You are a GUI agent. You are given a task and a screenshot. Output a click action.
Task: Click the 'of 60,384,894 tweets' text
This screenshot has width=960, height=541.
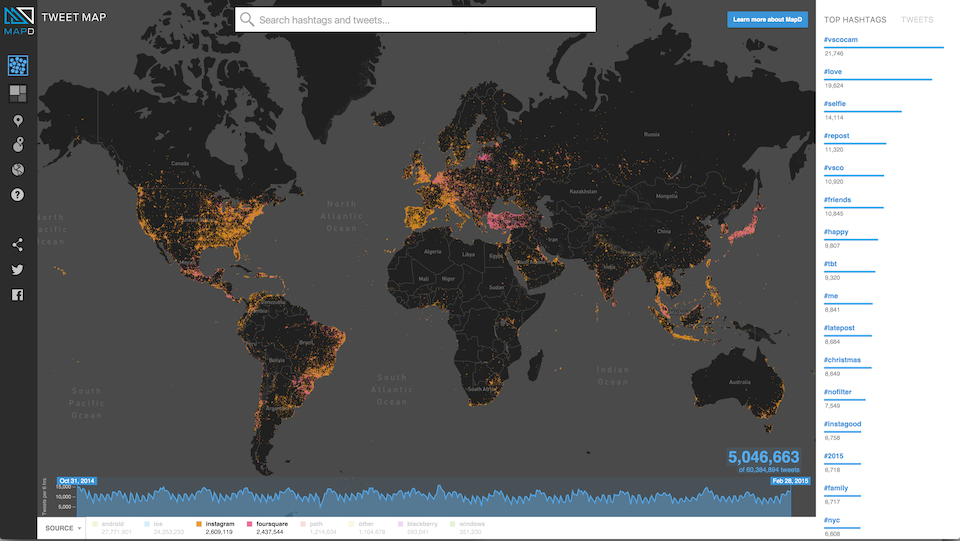pos(769,470)
